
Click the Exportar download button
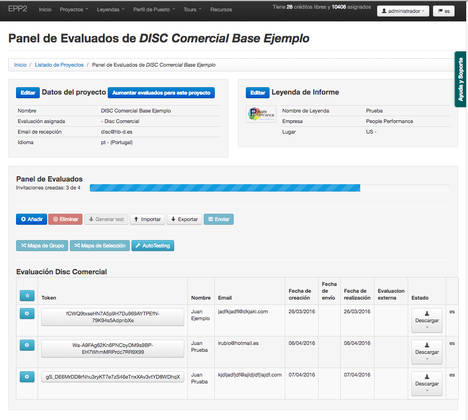click(184, 219)
